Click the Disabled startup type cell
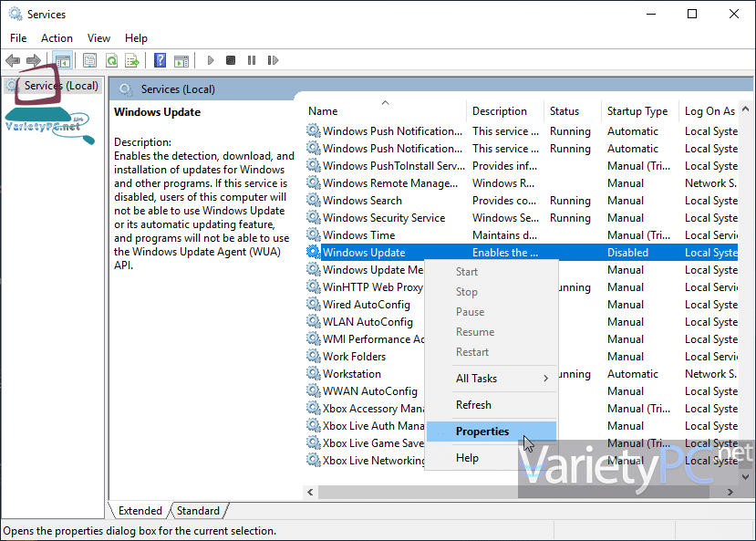This screenshot has width=756, height=541. pos(627,252)
